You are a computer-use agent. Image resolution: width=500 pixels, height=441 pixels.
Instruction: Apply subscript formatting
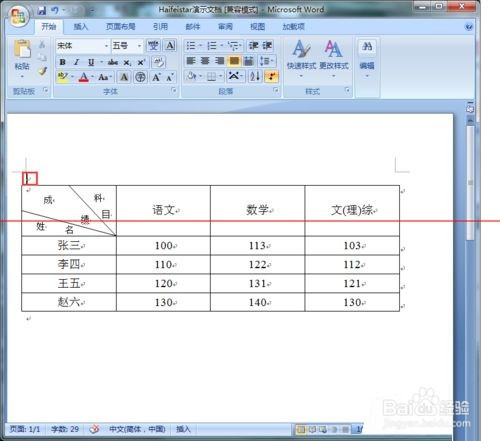(127, 62)
